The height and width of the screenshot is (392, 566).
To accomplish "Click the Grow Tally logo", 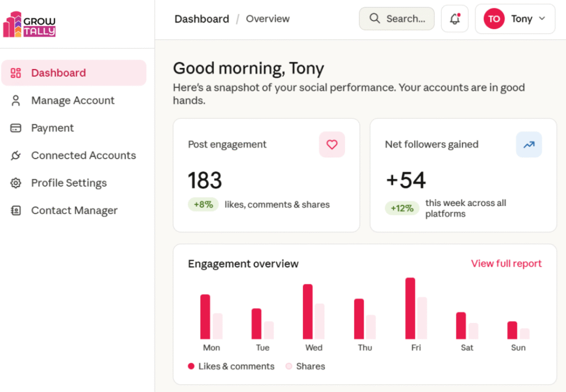I will point(29,24).
